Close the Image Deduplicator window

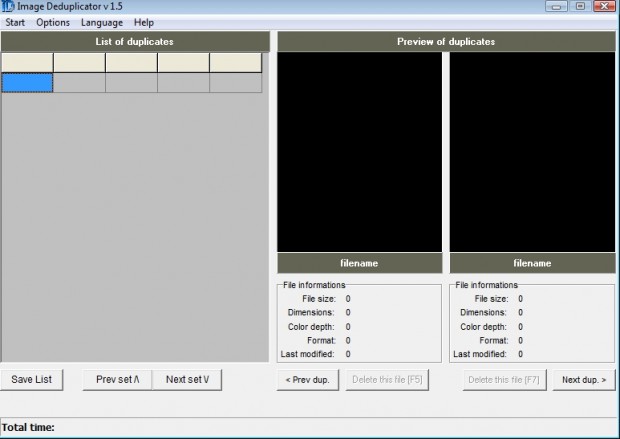(x=604, y=6)
